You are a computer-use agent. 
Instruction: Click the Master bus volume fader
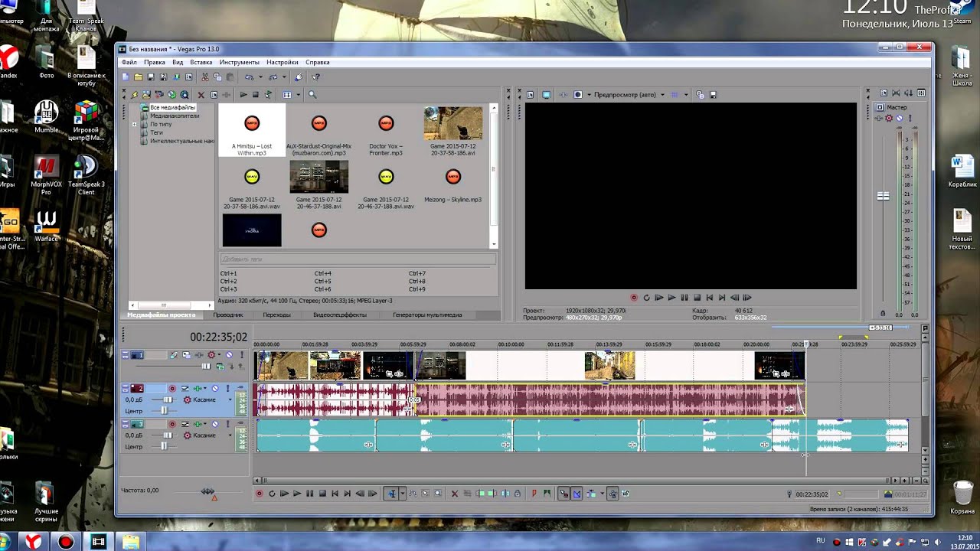click(x=883, y=196)
